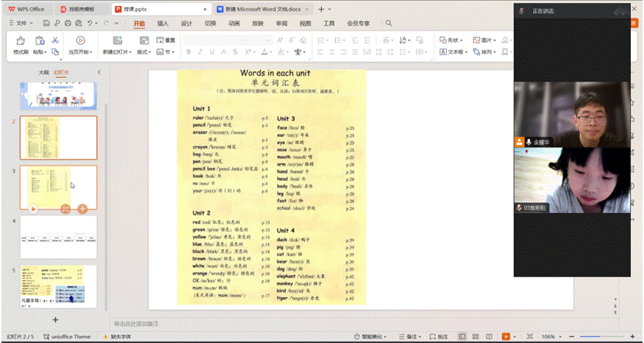Open the Insert (插入) ribbon tab

(x=163, y=23)
